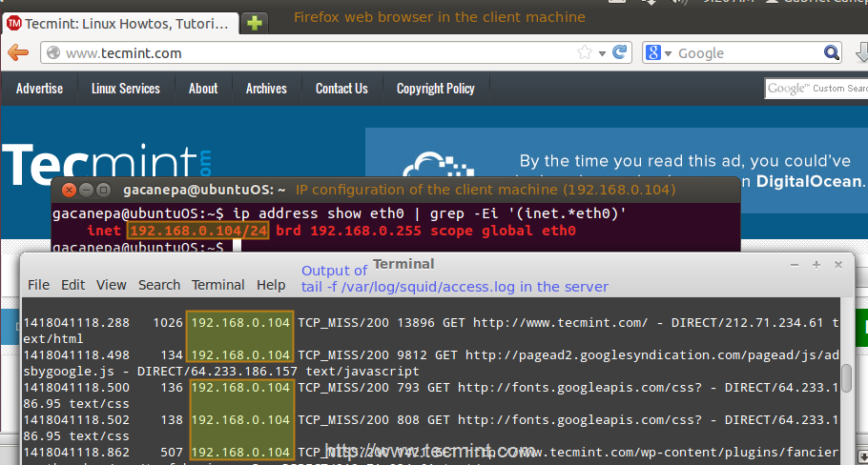This screenshot has width=868, height=465.
Task: Open the Search menu in server Terminal
Action: (159, 285)
